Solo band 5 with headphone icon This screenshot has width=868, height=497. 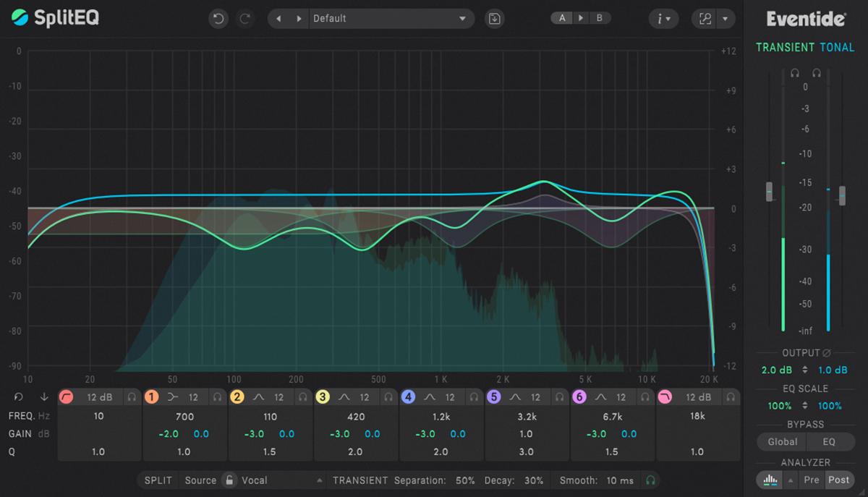[559, 397]
